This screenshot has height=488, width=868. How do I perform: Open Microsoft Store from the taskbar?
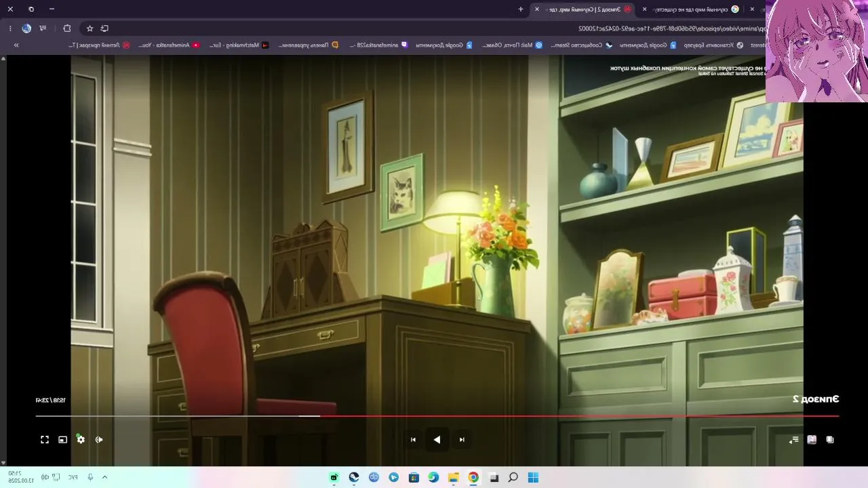pos(414,478)
